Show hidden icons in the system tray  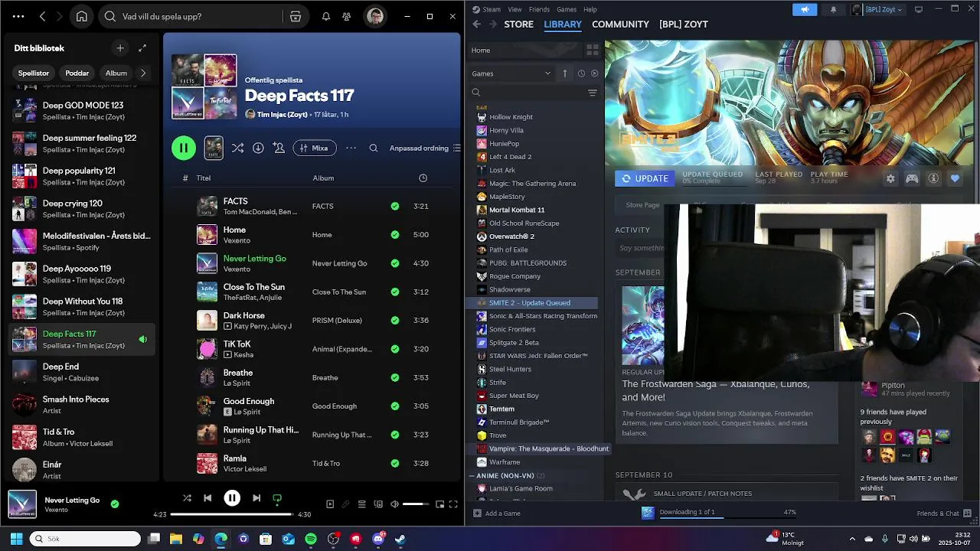(x=852, y=539)
